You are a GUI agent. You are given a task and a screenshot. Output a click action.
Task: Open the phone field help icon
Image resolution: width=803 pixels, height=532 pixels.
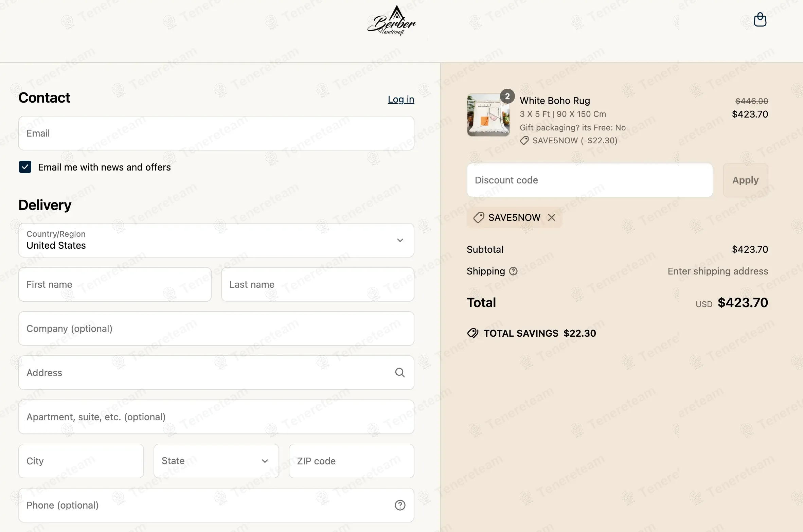click(x=400, y=505)
